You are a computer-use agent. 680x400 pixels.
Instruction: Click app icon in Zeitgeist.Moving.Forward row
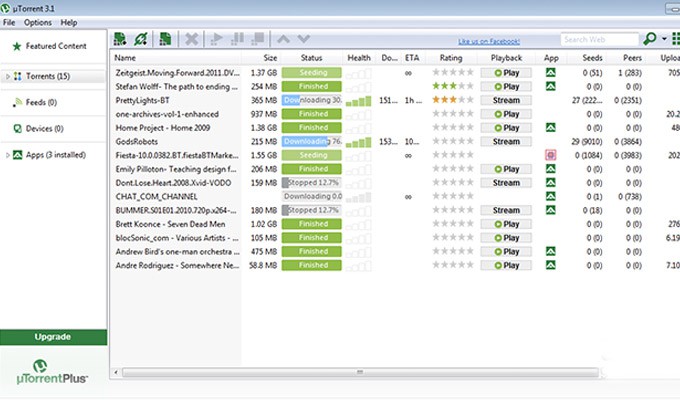[x=551, y=72]
